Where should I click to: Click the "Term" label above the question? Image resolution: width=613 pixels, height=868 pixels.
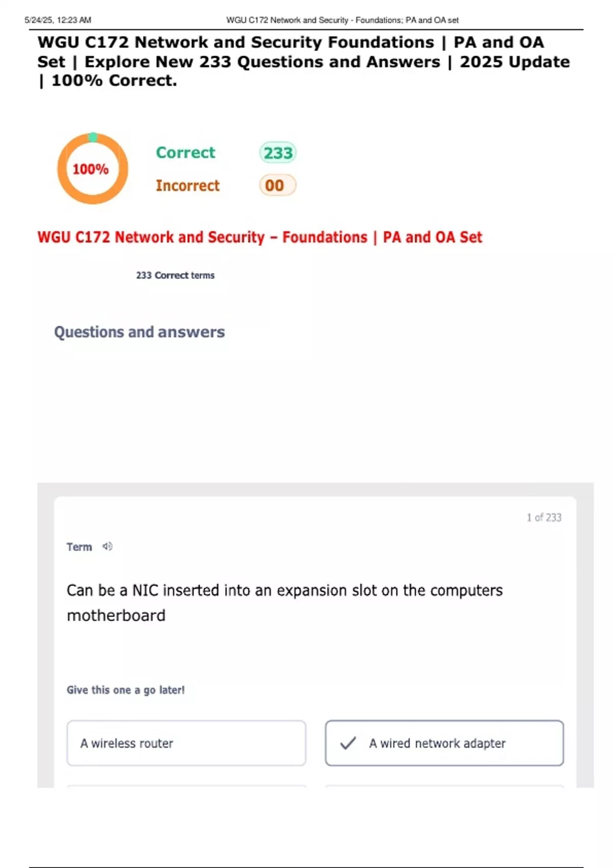(x=79, y=547)
